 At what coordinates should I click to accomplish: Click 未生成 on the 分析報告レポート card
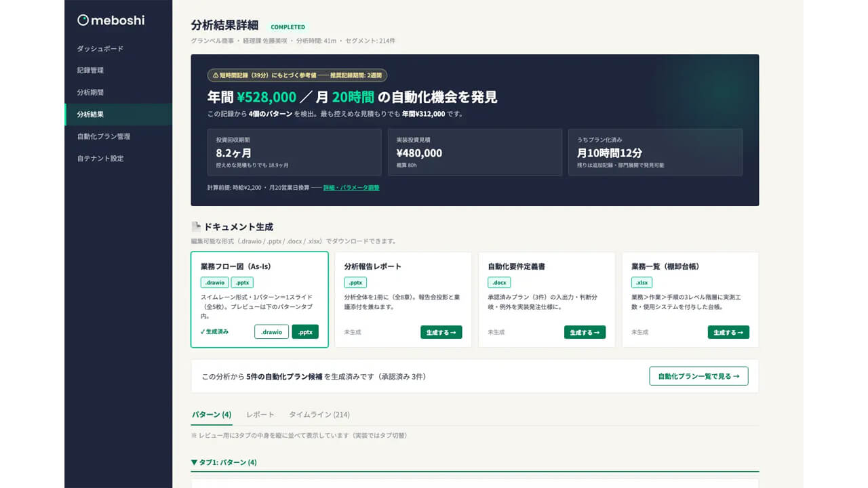pyautogui.click(x=353, y=332)
